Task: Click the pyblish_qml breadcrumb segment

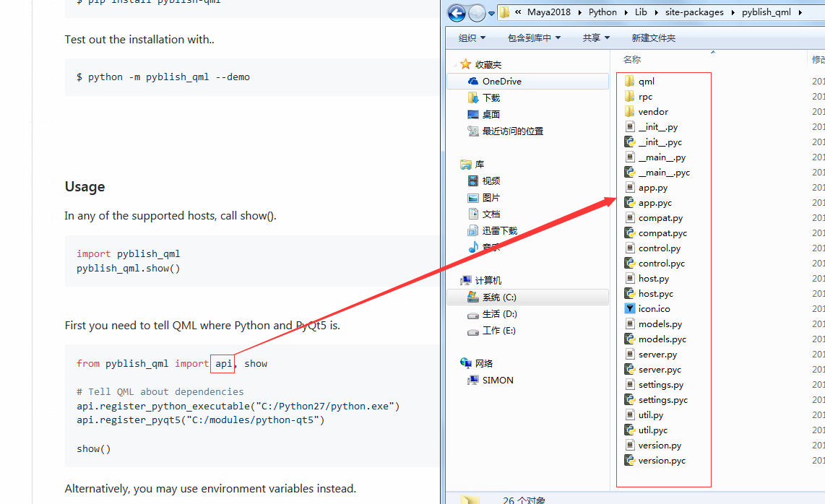Action: [766, 12]
